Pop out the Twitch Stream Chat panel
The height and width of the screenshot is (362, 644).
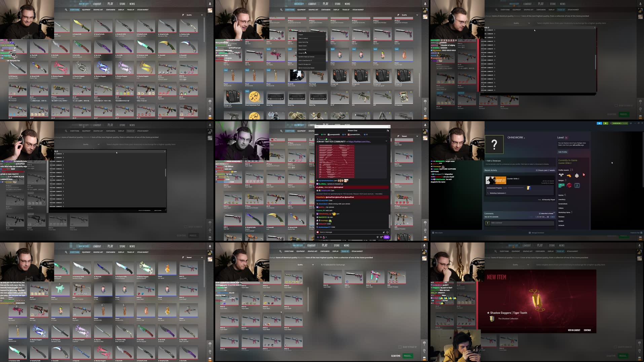[x=387, y=131]
